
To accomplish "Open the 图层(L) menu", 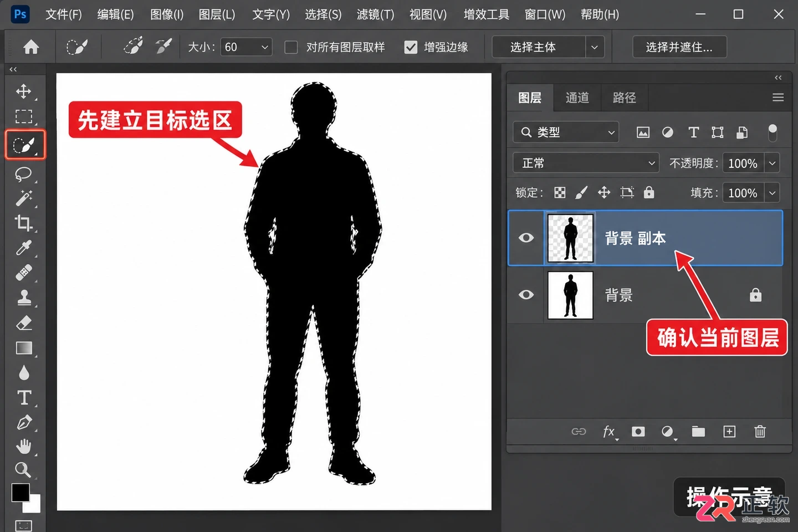I will 217,14.
